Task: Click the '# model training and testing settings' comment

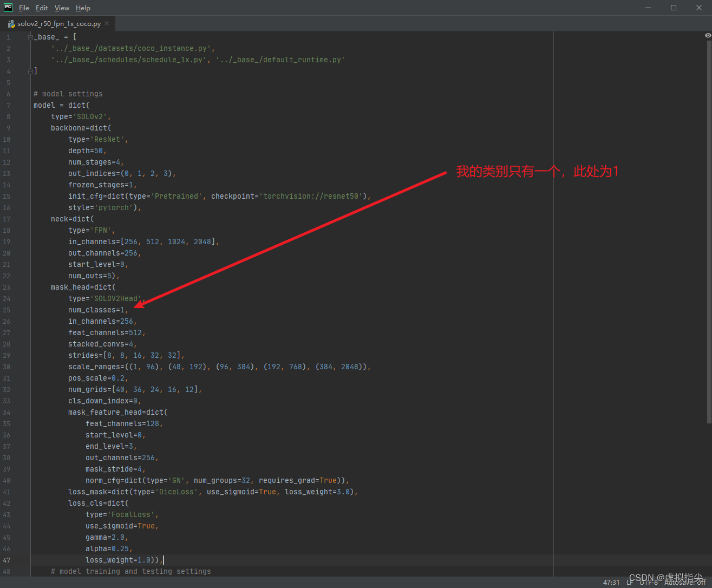Action: pyautogui.click(x=131, y=571)
